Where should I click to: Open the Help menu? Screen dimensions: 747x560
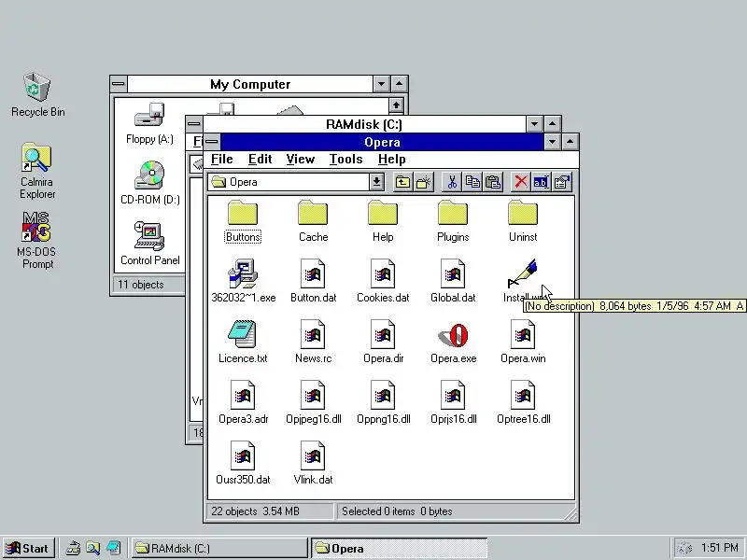(392, 159)
